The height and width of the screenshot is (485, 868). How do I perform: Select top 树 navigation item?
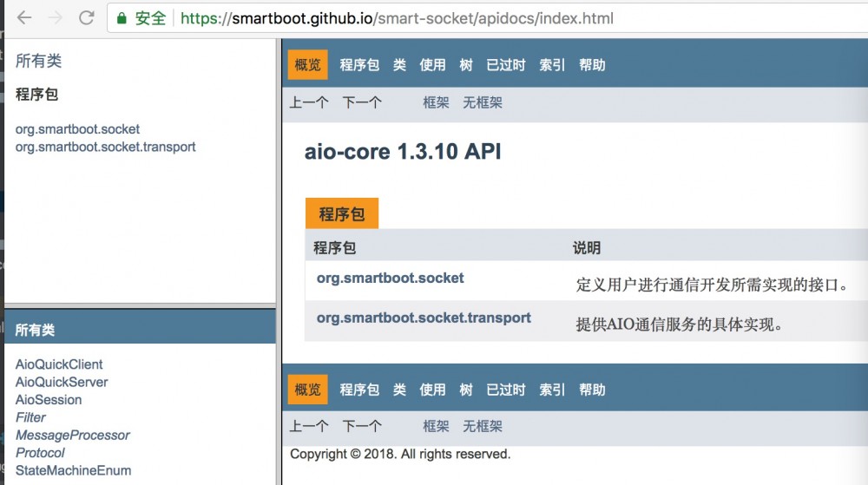pos(465,65)
